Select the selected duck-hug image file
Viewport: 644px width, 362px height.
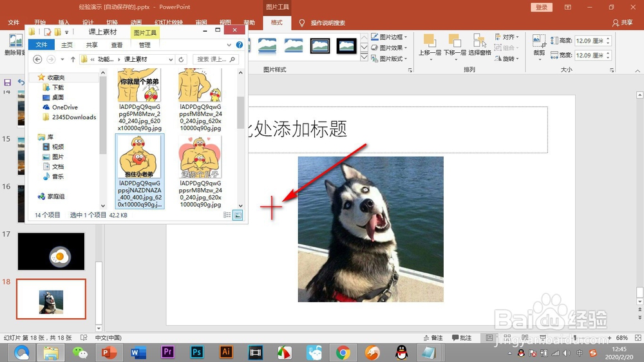point(140,171)
